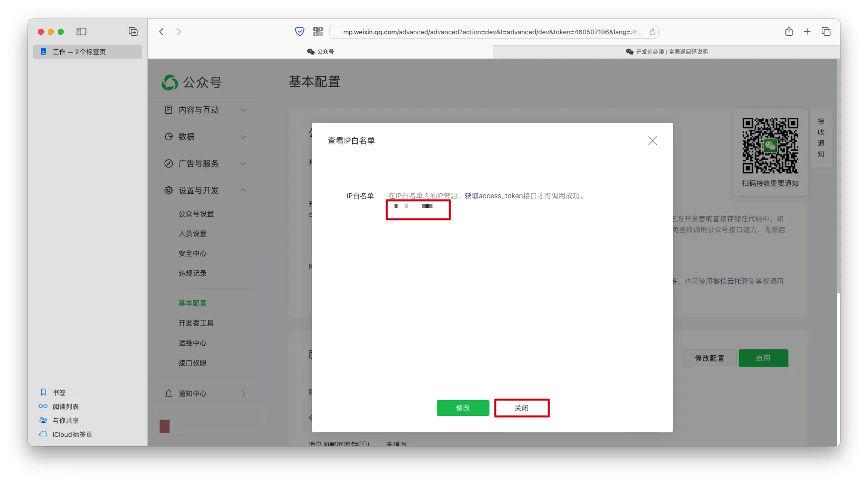
Task: Expand the 广告与服务 sidebar section
Action: coord(205,164)
